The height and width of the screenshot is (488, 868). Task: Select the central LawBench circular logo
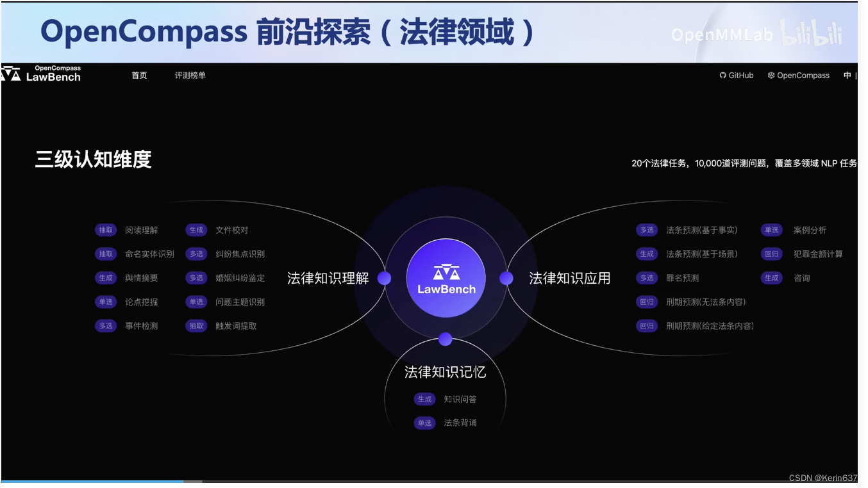point(446,278)
